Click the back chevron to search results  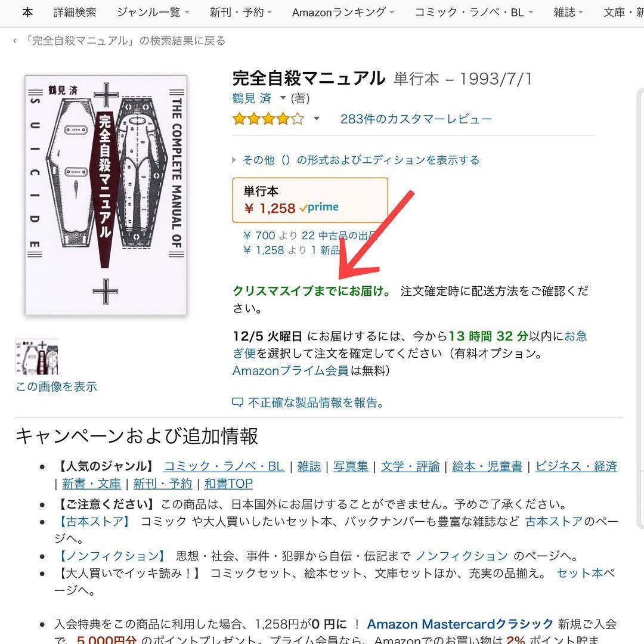click(x=15, y=41)
